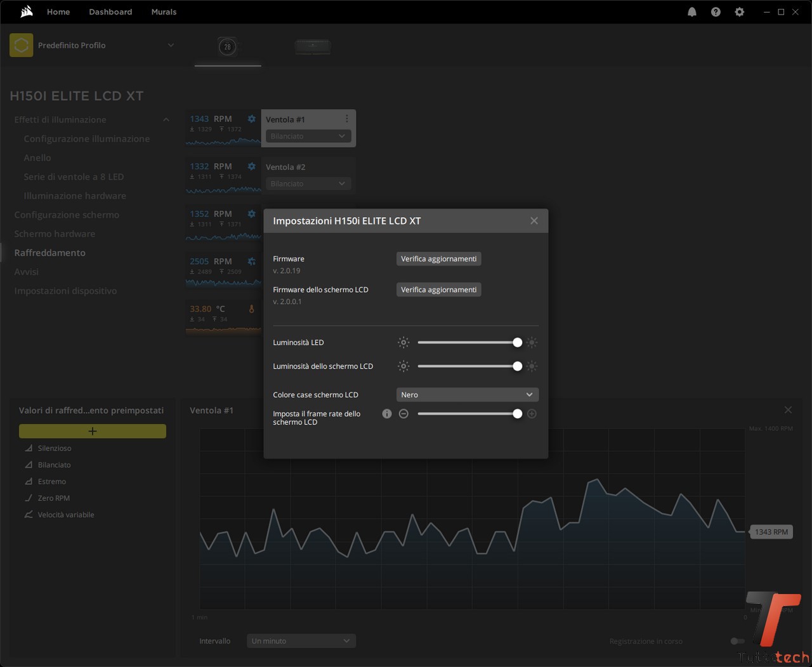812x667 pixels.
Task: Click the info icon beside frame rate
Action: click(x=387, y=414)
